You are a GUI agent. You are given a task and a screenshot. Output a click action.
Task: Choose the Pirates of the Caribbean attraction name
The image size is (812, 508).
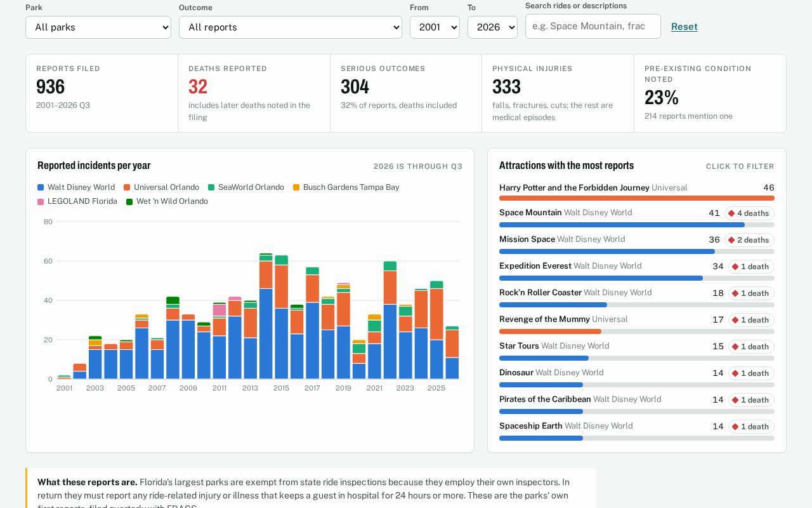pyautogui.click(x=545, y=399)
